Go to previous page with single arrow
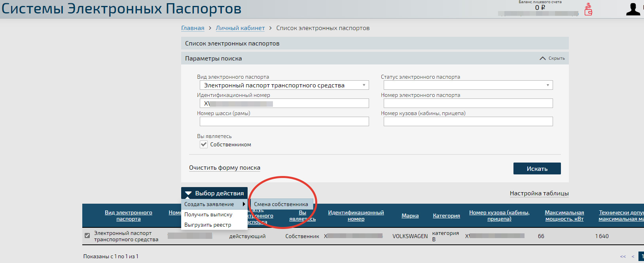 [633, 257]
